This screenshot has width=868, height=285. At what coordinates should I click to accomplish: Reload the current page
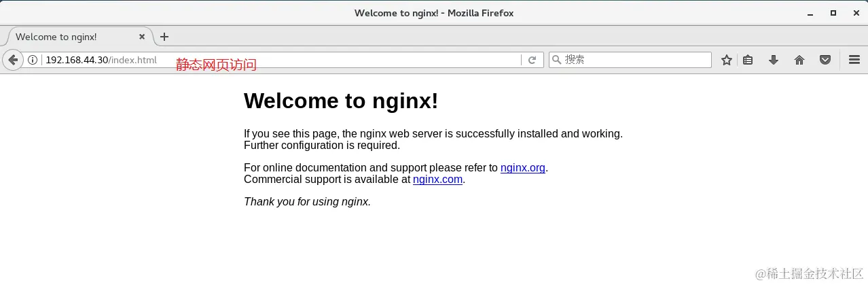click(x=532, y=60)
